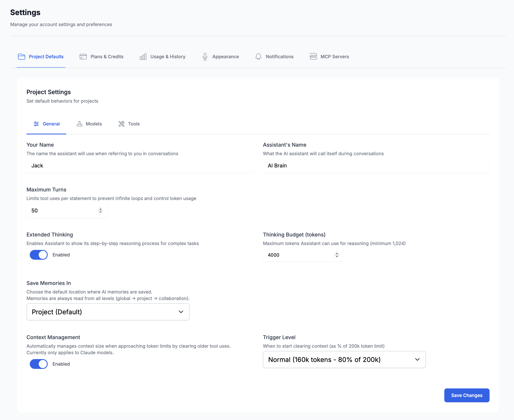The height and width of the screenshot is (420, 514).
Task: Turn off Context Management
Action: click(39, 364)
